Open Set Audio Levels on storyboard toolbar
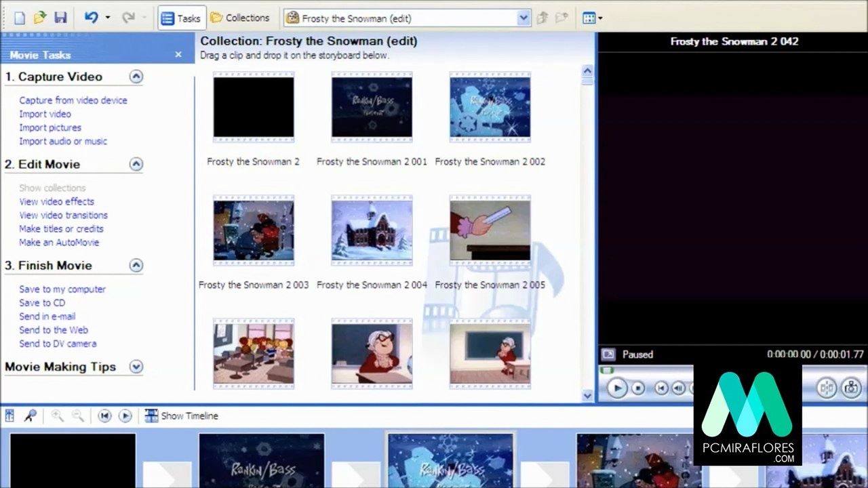 pos(10,416)
